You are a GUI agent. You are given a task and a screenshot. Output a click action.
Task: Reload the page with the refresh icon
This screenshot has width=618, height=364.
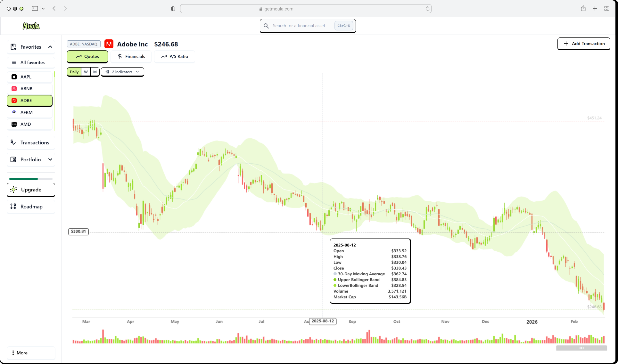pyautogui.click(x=427, y=9)
